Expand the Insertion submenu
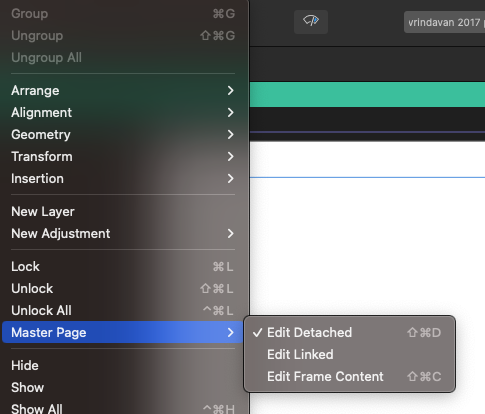Screen dimensions: 485x414 click(x=122, y=179)
